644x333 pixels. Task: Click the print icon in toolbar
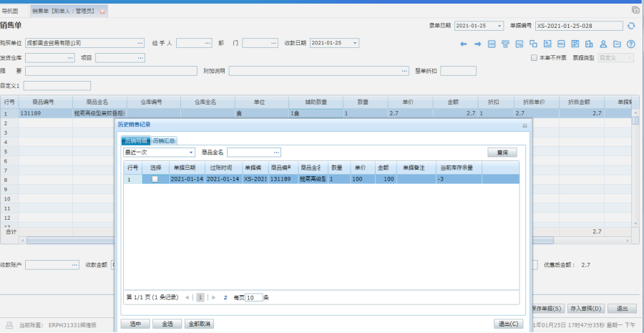[x=505, y=44]
